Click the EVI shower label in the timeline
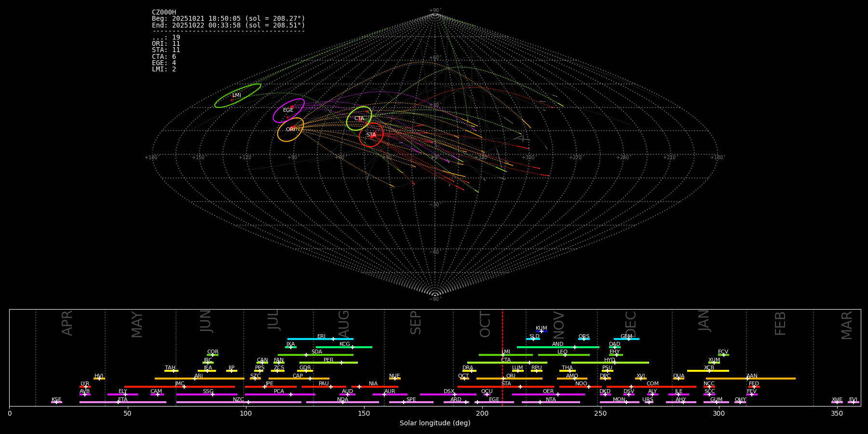This screenshot has height=434, width=868. coord(853,400)
